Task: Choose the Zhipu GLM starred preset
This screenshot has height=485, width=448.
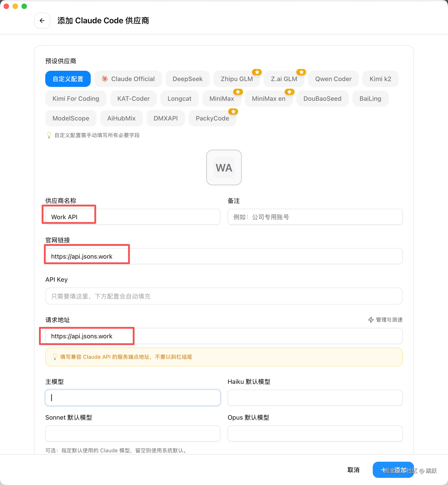Action: coord(236,79)
